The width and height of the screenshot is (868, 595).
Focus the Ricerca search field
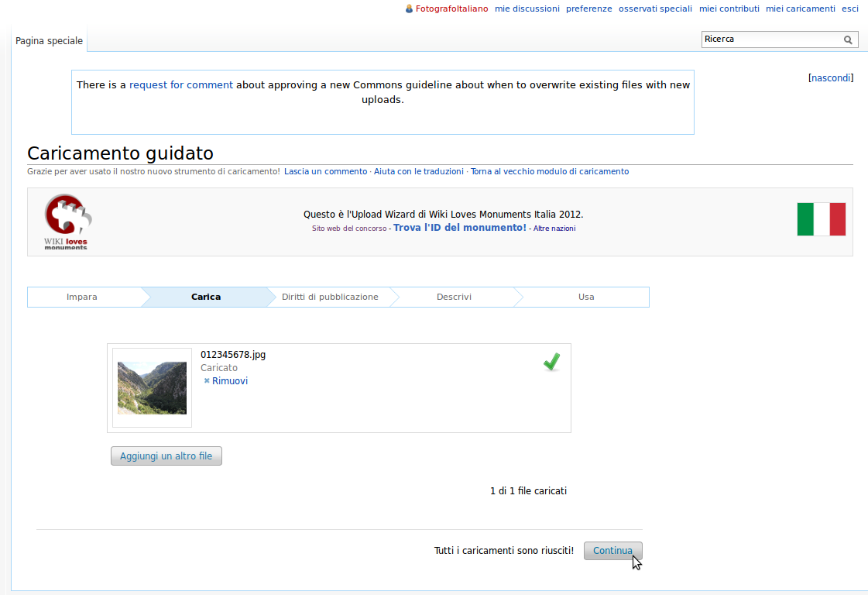(770, 40)
